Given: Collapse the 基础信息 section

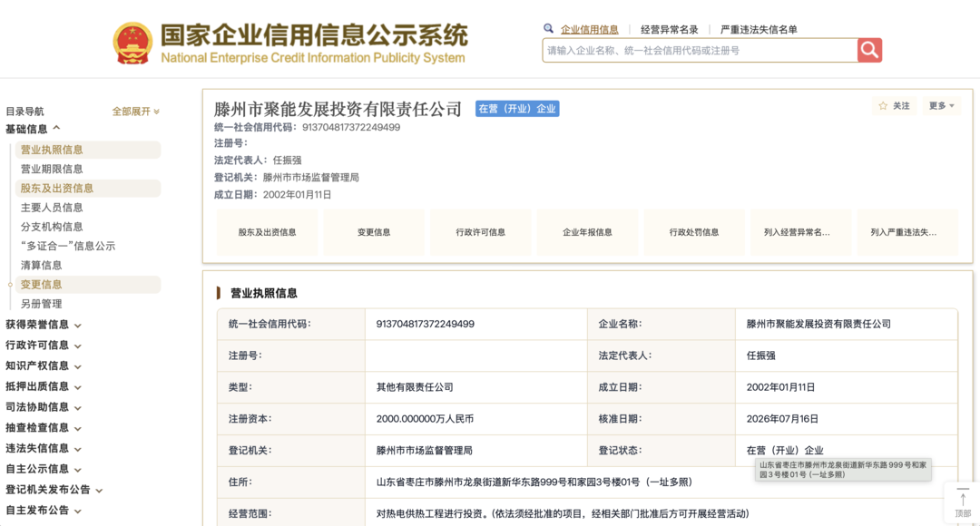Looking at the screenshot, I should pos(34,129).
